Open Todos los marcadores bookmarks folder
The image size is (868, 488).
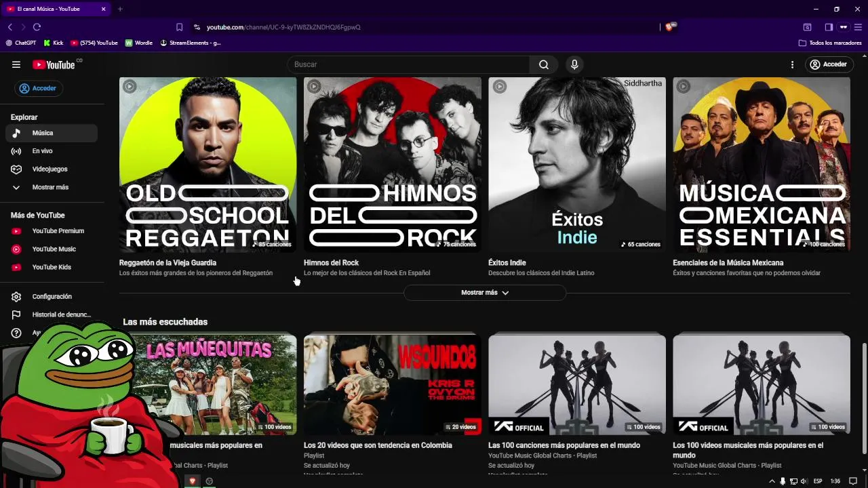tap(830, 43)
